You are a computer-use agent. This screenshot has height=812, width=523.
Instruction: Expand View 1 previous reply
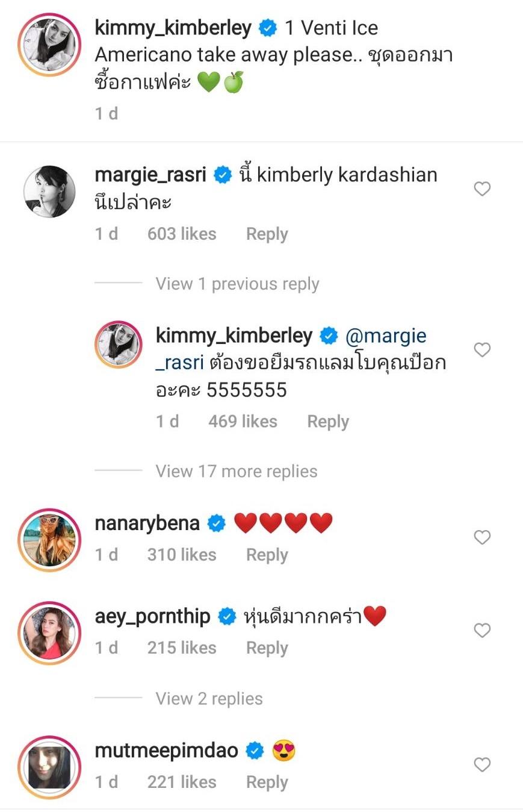[237, 284]
